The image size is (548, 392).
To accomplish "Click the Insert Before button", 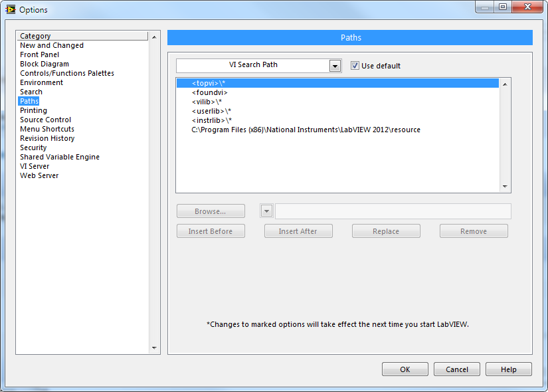I will tap(211, 231).
